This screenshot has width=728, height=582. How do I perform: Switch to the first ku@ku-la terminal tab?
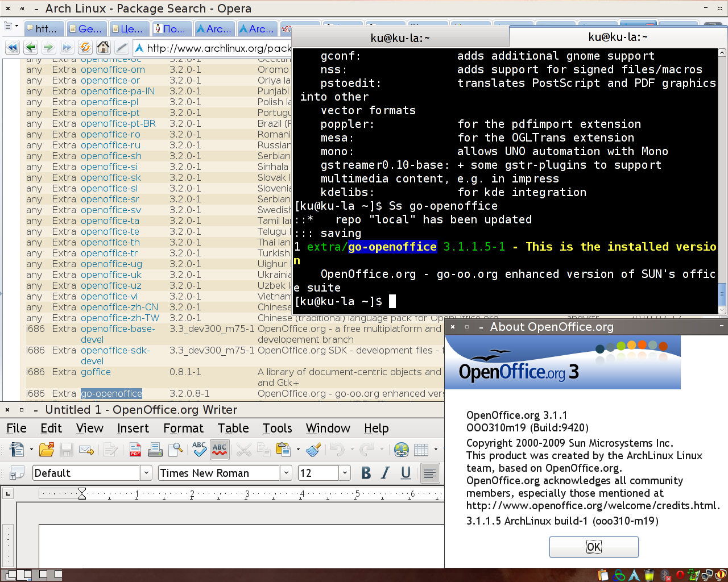400,38
